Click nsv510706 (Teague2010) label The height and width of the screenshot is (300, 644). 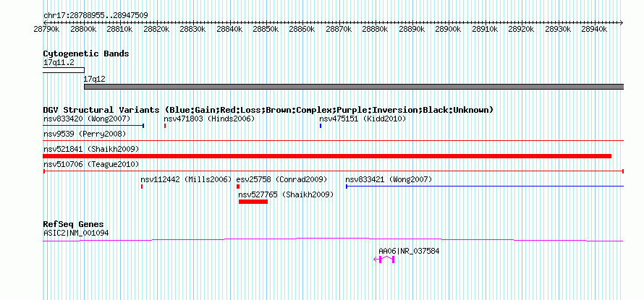91,165
